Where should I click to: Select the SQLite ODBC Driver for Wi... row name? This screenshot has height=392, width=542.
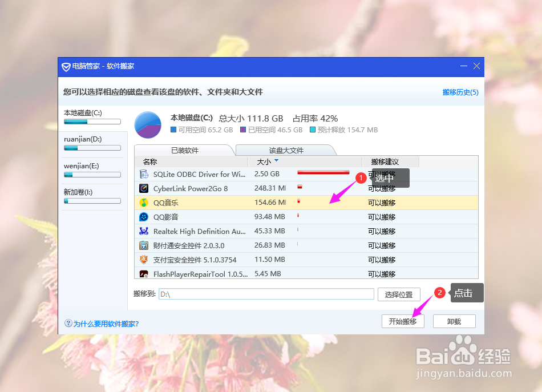pyautogui.click(x=200, y=174)
